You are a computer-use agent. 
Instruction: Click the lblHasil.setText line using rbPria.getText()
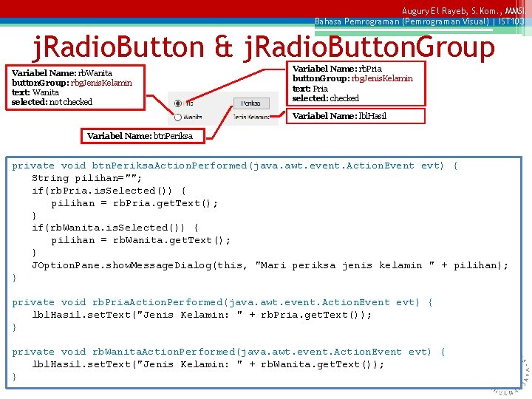[202, 315]
